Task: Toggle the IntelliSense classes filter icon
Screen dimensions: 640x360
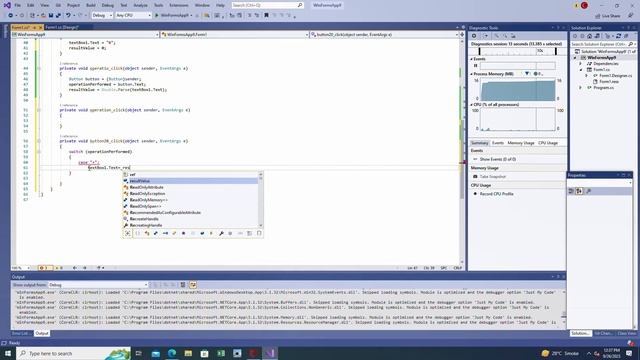Action: coord(147,233)
